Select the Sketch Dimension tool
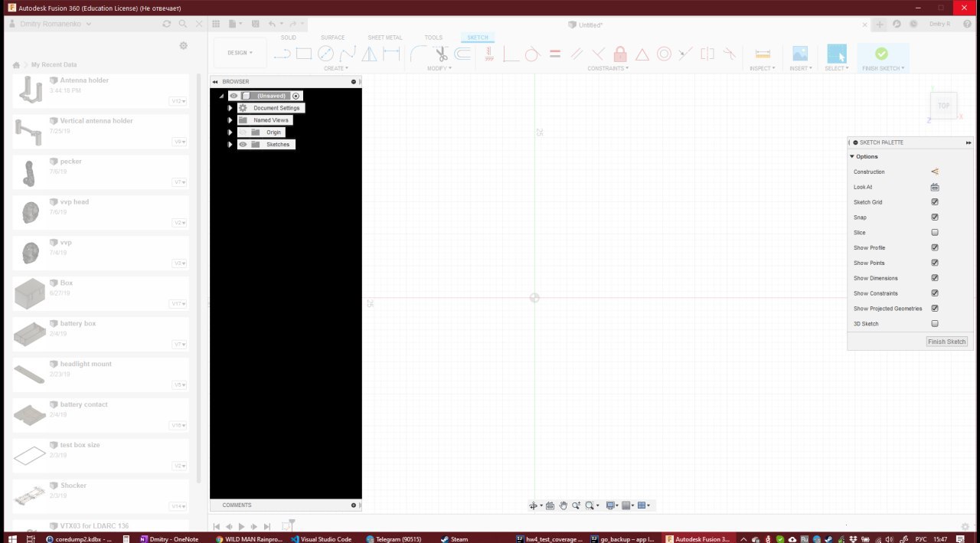Viewport: 980px width, 543px height. tap(391, 54)
